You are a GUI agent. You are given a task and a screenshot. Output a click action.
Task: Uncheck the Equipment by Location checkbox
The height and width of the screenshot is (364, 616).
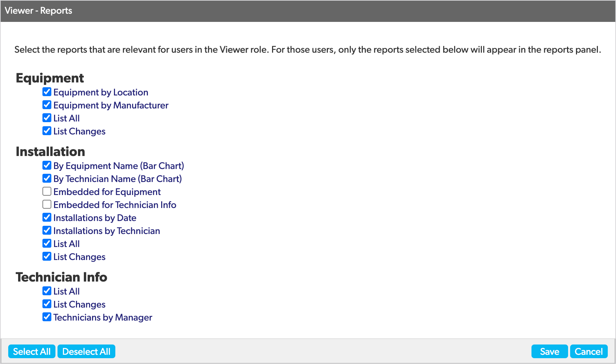point(47,92)
